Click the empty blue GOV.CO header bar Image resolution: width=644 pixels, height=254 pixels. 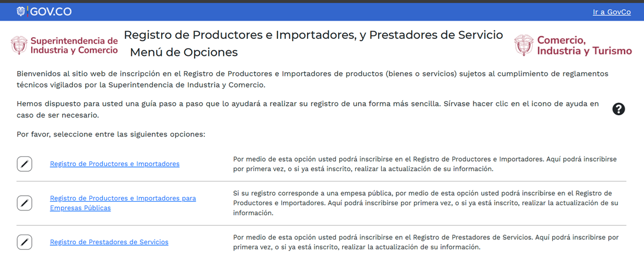pos(323,12)
